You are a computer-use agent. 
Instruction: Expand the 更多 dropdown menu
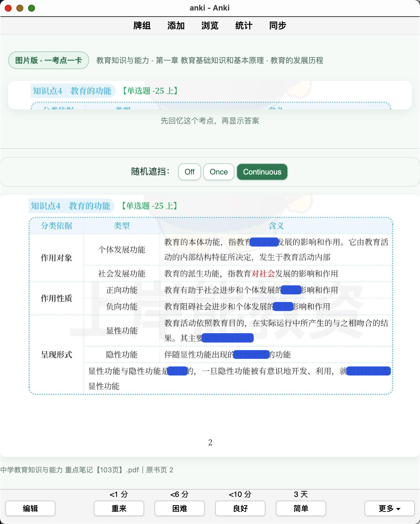pyautogui.click(x=390, y=509)
